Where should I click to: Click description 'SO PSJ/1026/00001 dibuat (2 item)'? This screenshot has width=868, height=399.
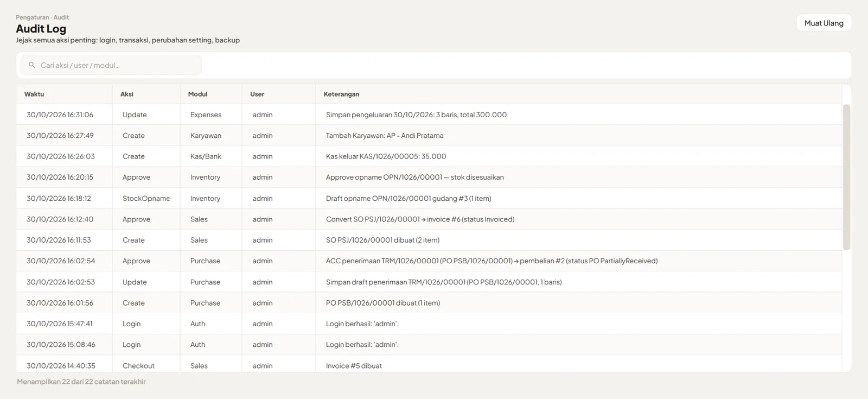[382, 240]
